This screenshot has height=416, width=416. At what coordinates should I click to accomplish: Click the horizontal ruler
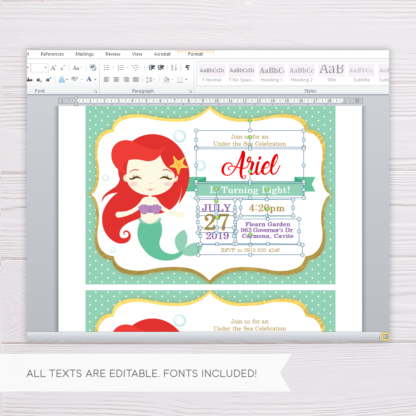pos(210,100)
